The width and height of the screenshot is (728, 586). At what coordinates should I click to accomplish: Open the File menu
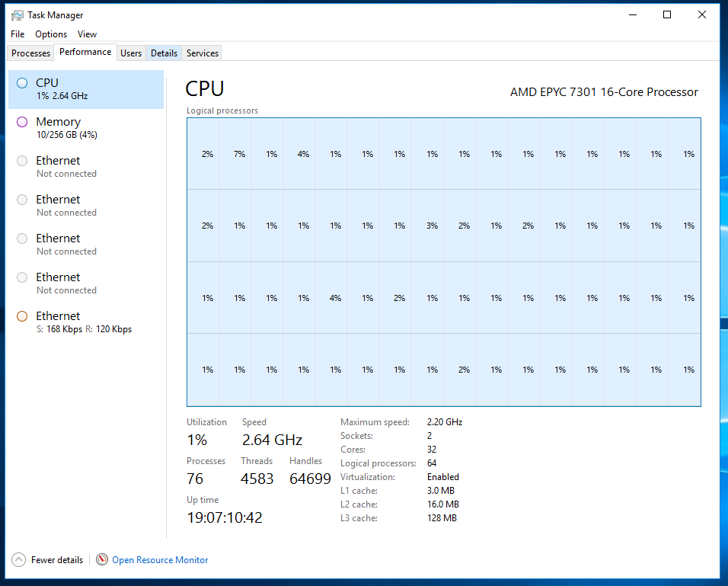(18, 34)
